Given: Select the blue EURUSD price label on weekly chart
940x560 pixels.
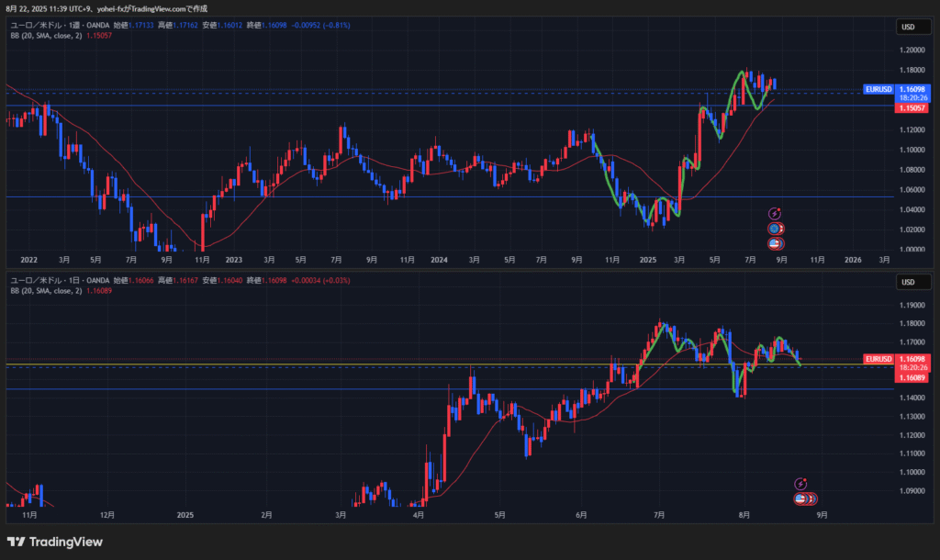Looking at the screenshot, I should tap(878, 89).
